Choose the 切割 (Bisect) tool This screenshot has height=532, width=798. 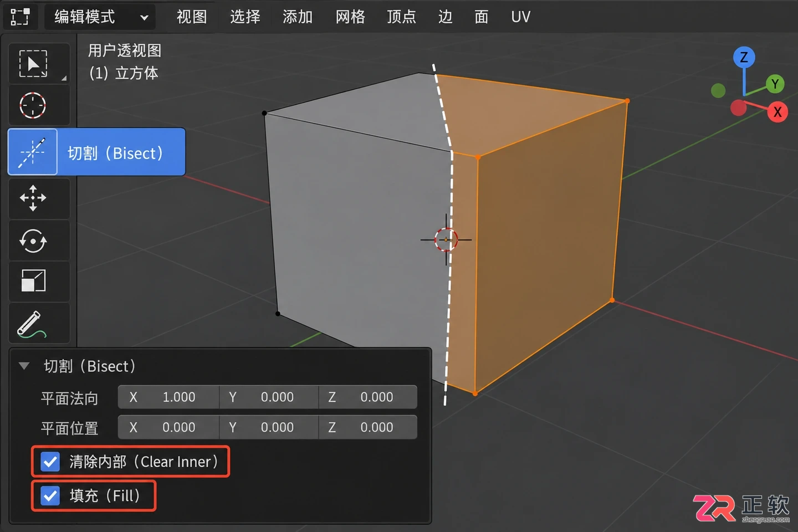[33, 152]
